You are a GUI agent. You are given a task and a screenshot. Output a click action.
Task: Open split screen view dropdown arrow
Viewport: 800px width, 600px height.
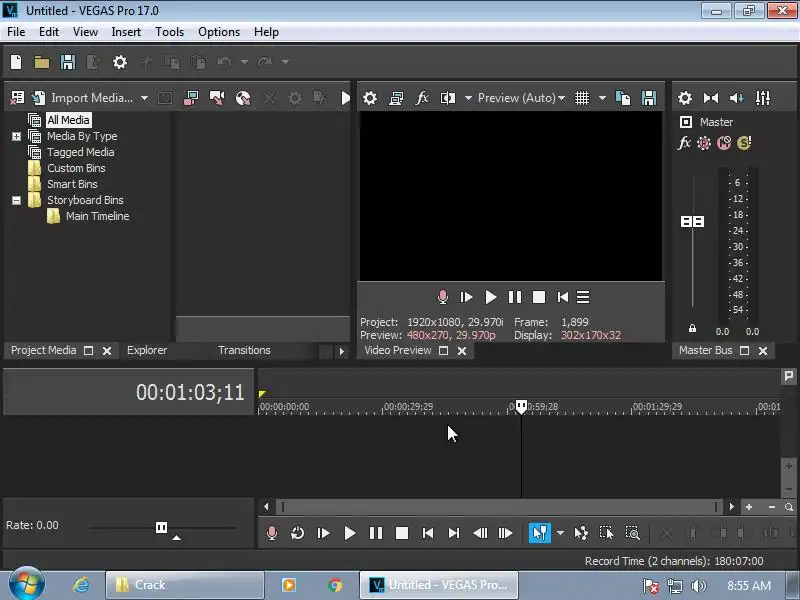click(x=468, y=98)
